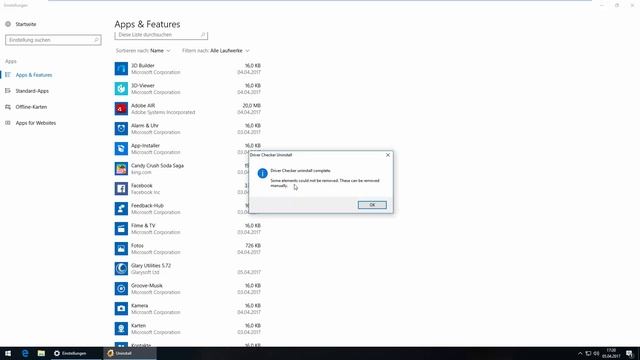Screen dimensions: 640x360
Task: Click the 3D-Viewer app icon
Action: coord(121,89)
